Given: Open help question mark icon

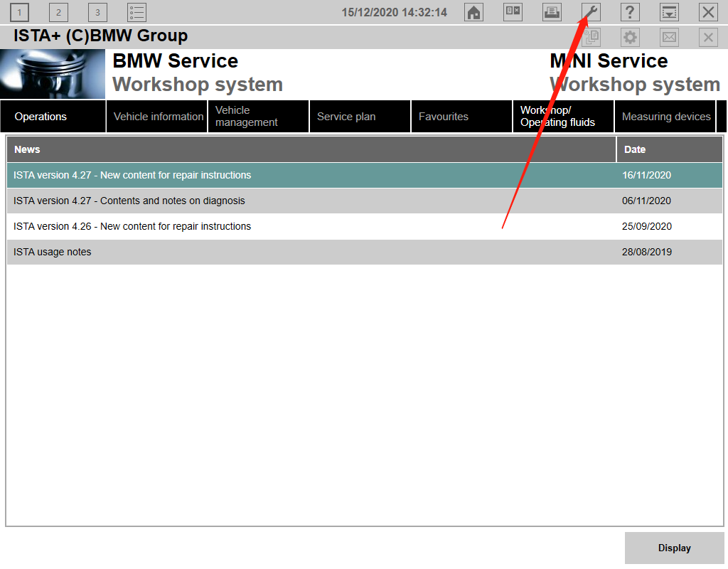Looking at the screenshot, I should (630, 12).
